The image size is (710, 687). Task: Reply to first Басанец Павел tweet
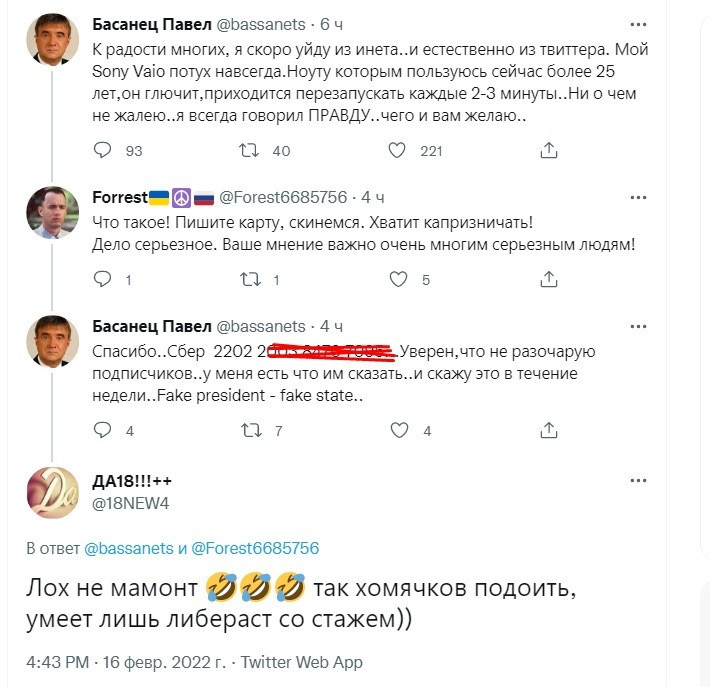[x=103, y=151]
